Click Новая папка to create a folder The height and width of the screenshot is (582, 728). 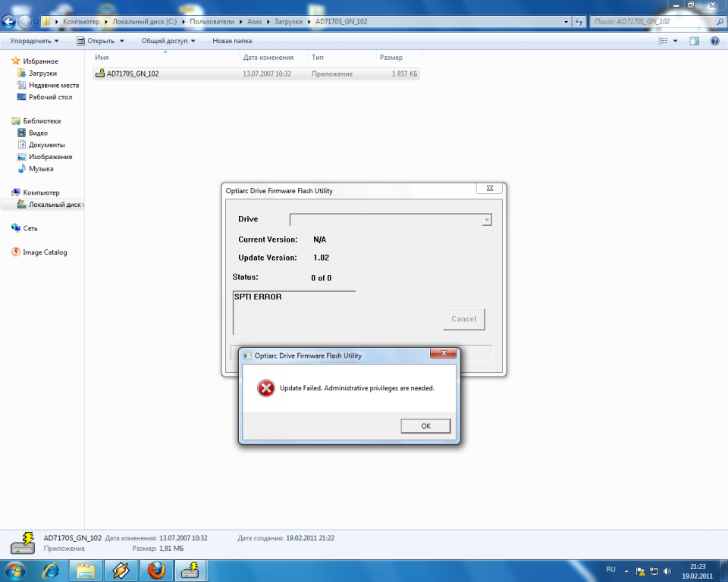pyautogui.click(x=232, y=41)
